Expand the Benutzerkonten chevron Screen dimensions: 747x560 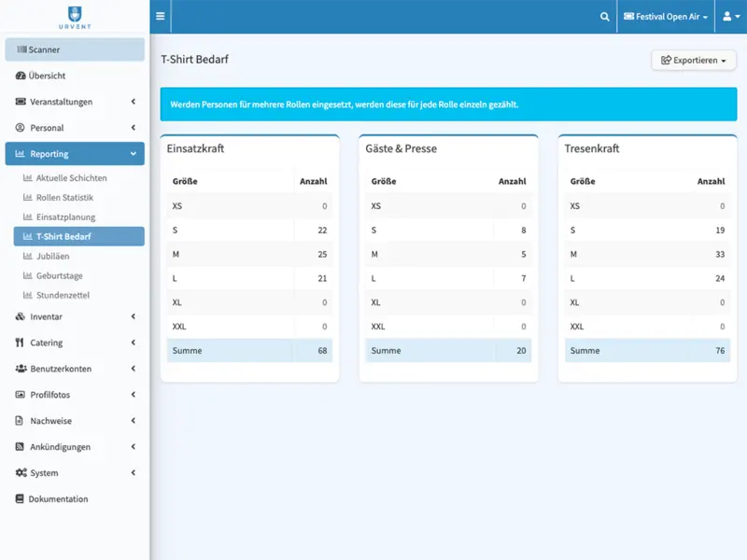[x=134, y=369]
